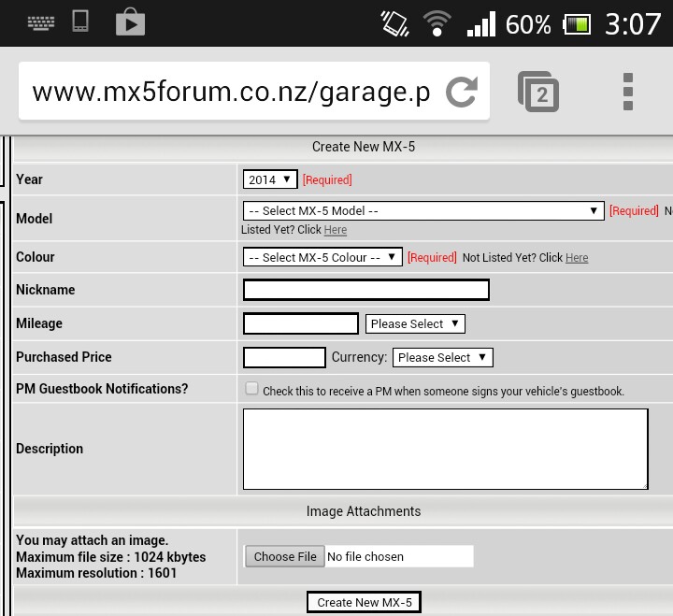Open the Year dropdown showing 2014
The image size is (673, 616).
[x=270, y=179]
